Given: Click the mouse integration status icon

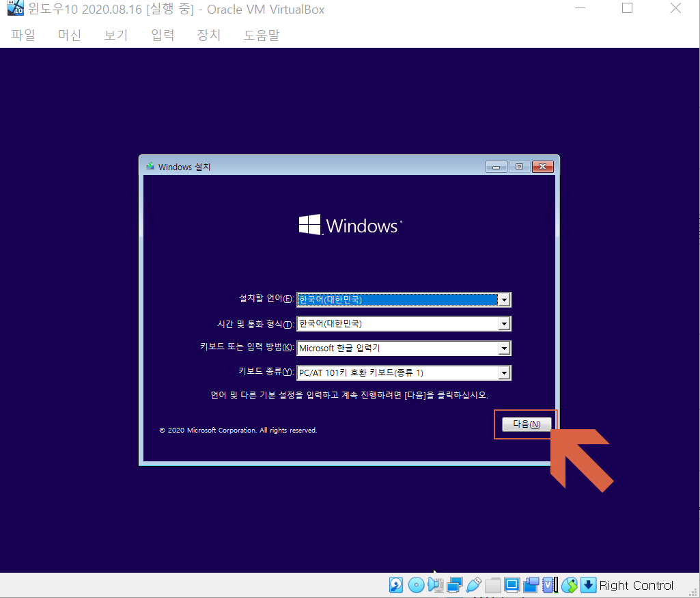Looking at the screenshot, I should tap(569, 584).
